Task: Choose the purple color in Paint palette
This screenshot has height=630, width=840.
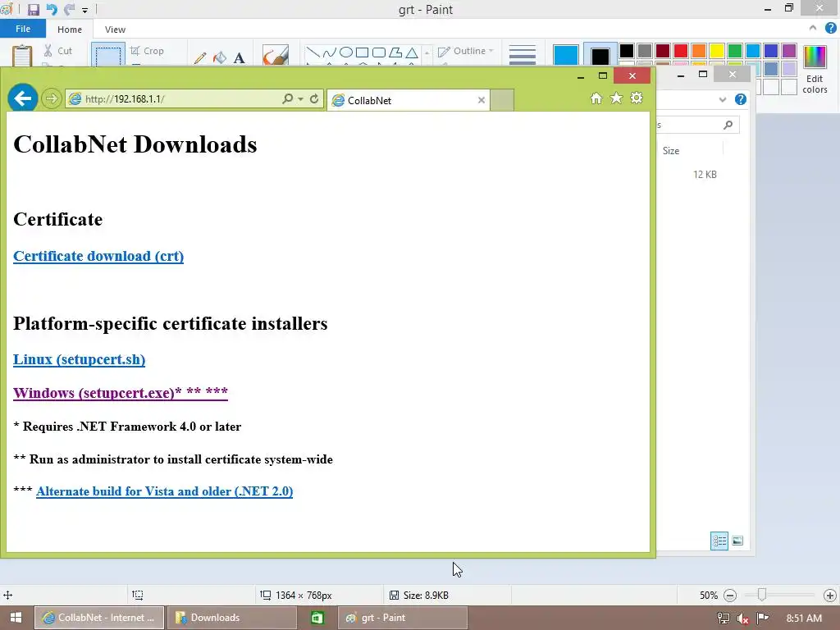Action: 789,51
